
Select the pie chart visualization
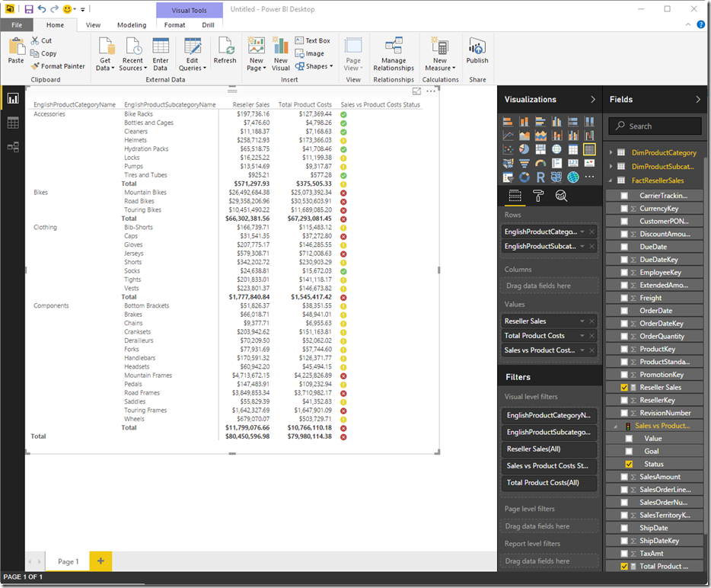pyautogui.click(x=524, y=149)
